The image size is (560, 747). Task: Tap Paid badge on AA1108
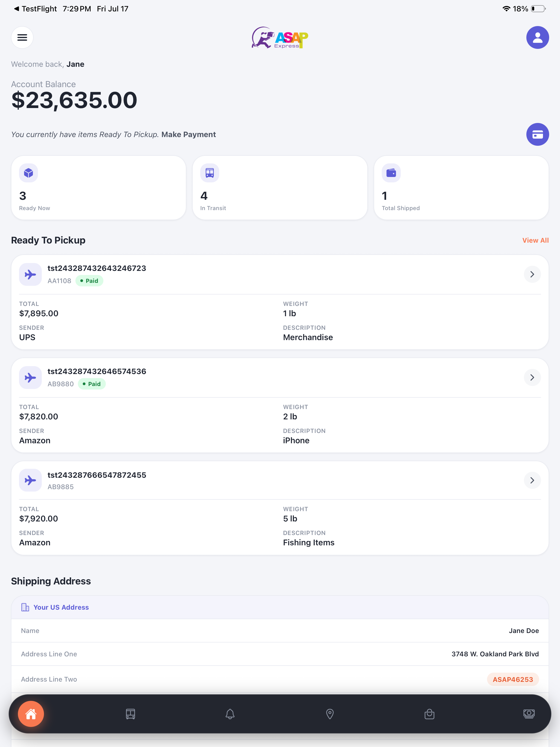[90, 281]
